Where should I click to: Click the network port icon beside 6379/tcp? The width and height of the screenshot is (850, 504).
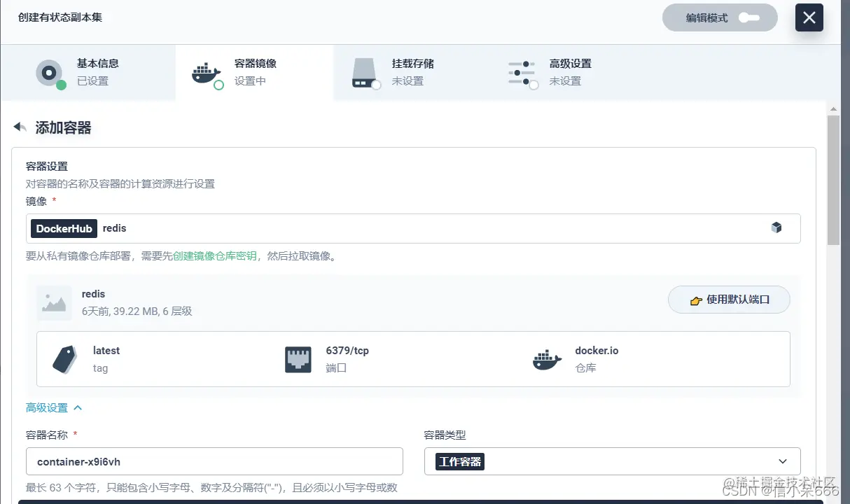(x=299, y=358)
